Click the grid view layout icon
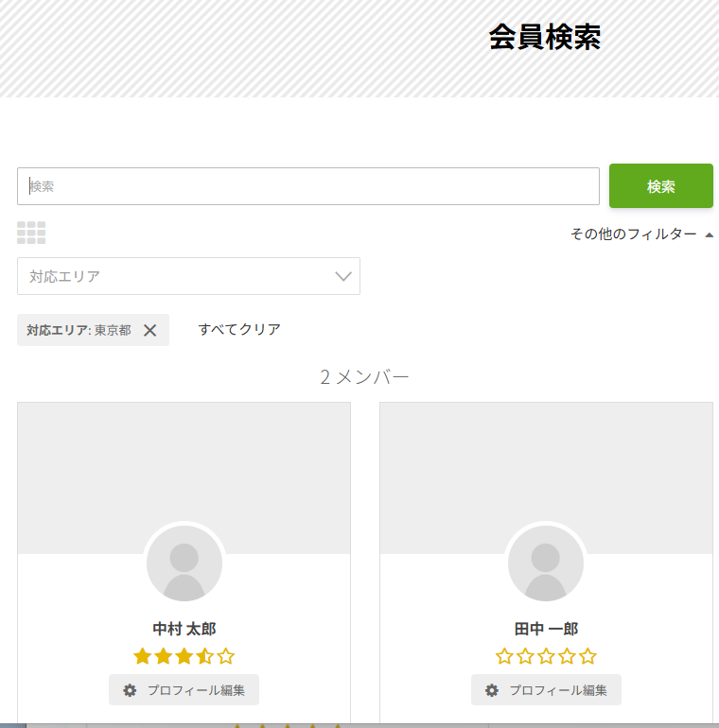Image resolution: width=719 pixels, height=728 pixels. (31, 233)
